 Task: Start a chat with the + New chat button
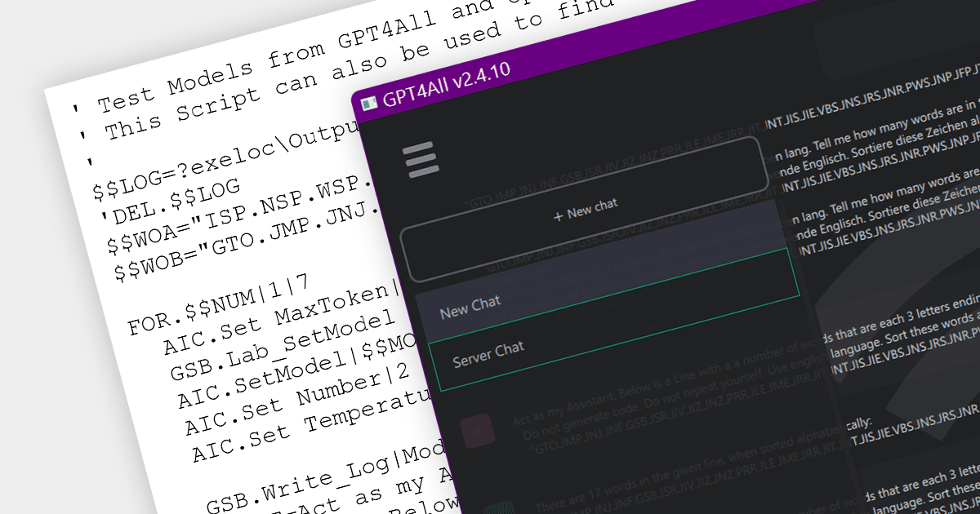coord(585,210)
